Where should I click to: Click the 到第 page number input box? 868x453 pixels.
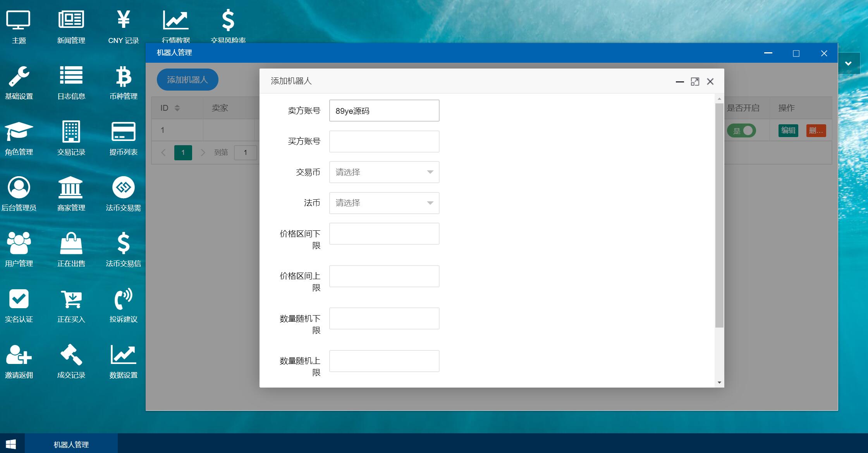click(x=245, y=153)
